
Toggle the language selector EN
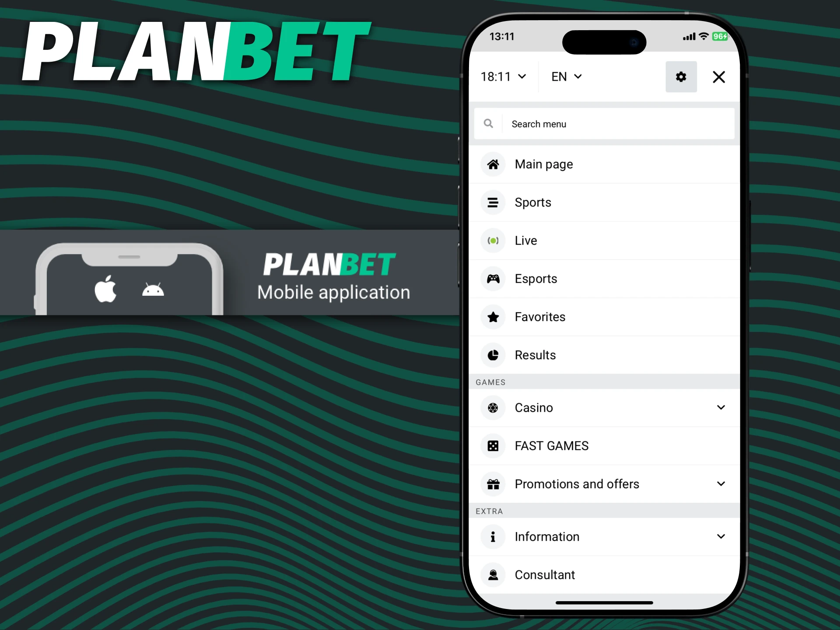coord(566,76)
